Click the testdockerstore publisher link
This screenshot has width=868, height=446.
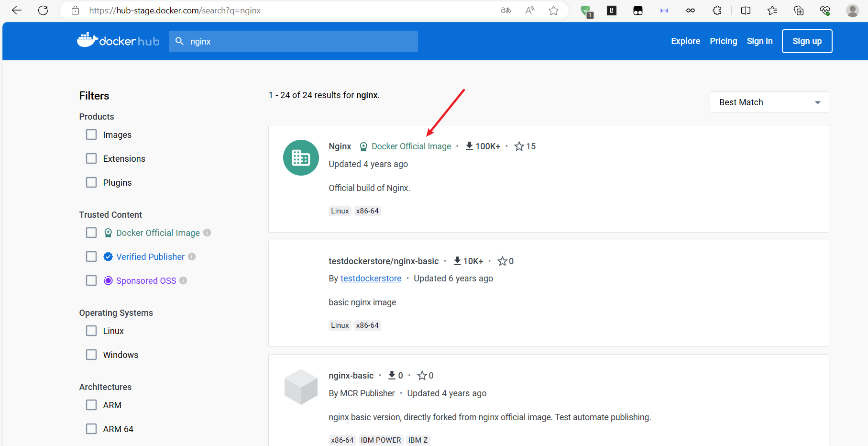point(371,279)
